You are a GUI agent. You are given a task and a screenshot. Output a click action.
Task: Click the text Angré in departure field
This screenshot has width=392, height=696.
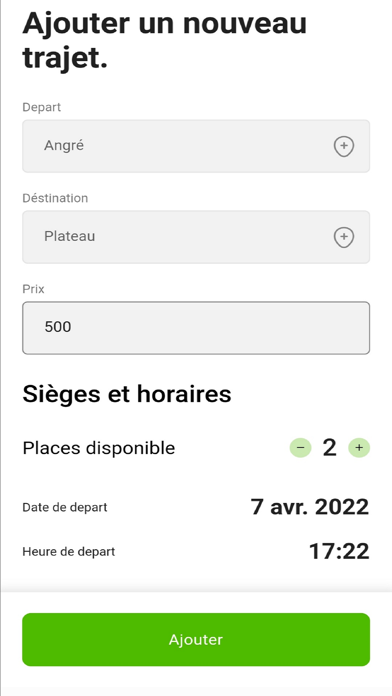pyautogui.click(x=64, y=146)
